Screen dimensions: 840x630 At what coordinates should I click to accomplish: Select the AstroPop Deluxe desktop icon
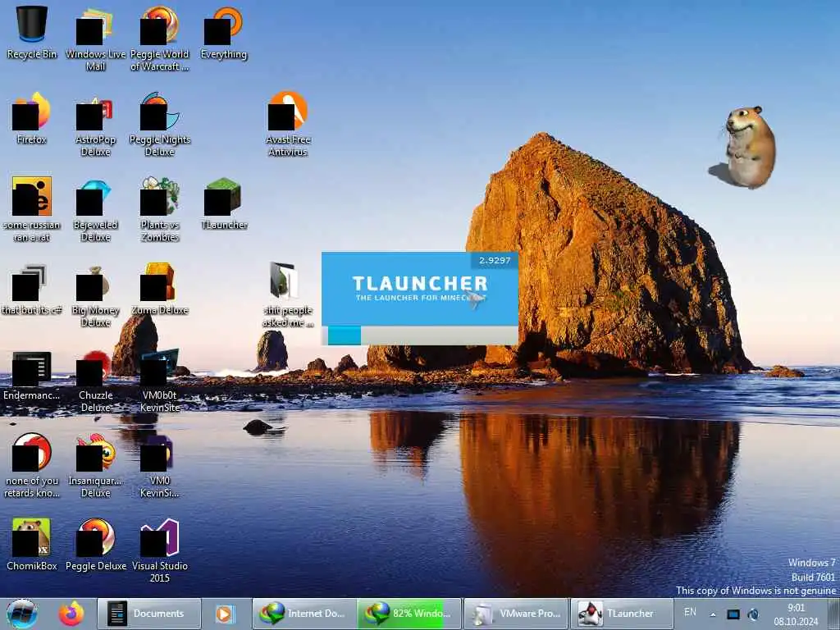(95, 125)
